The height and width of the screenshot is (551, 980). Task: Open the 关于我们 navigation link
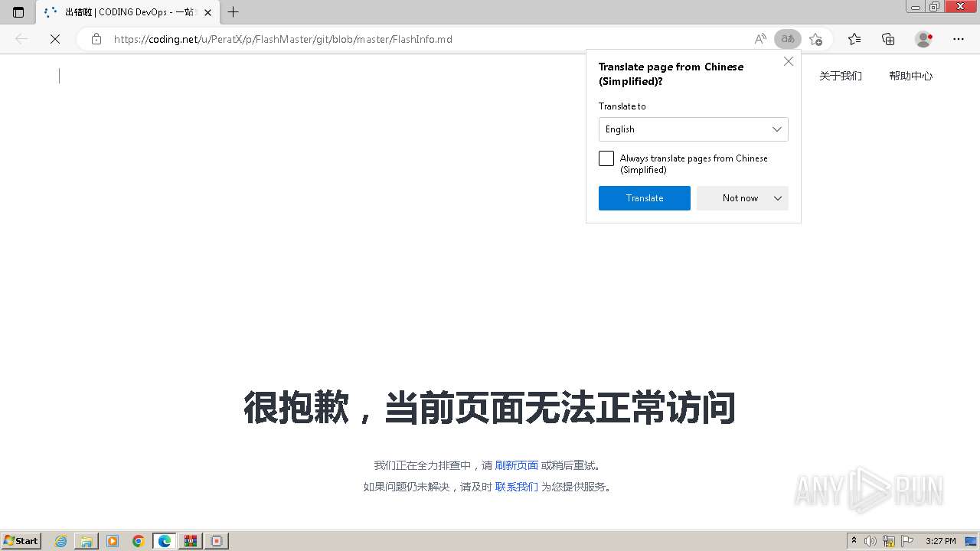coord(841,76)
